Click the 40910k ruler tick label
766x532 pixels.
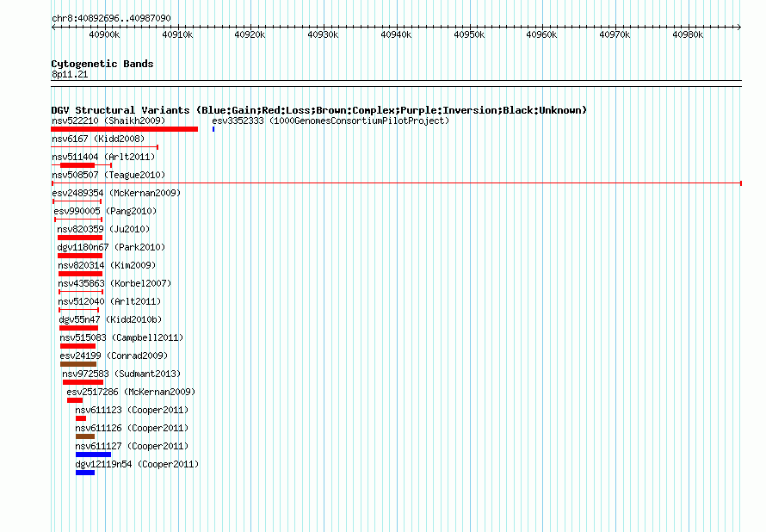coord(177,34)
